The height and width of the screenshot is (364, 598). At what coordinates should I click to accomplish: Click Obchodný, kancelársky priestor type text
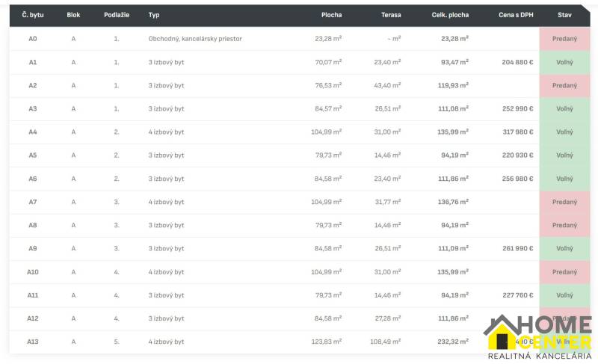point(195,39)
